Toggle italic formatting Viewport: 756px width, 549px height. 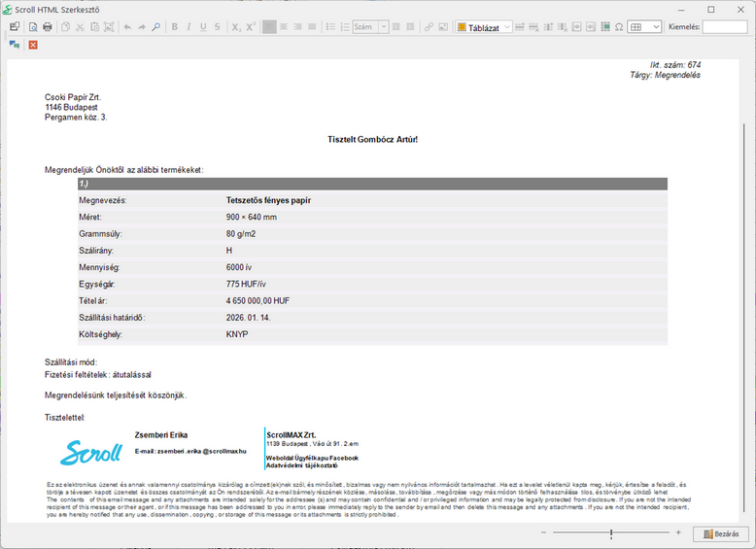(x=189, y=27)
